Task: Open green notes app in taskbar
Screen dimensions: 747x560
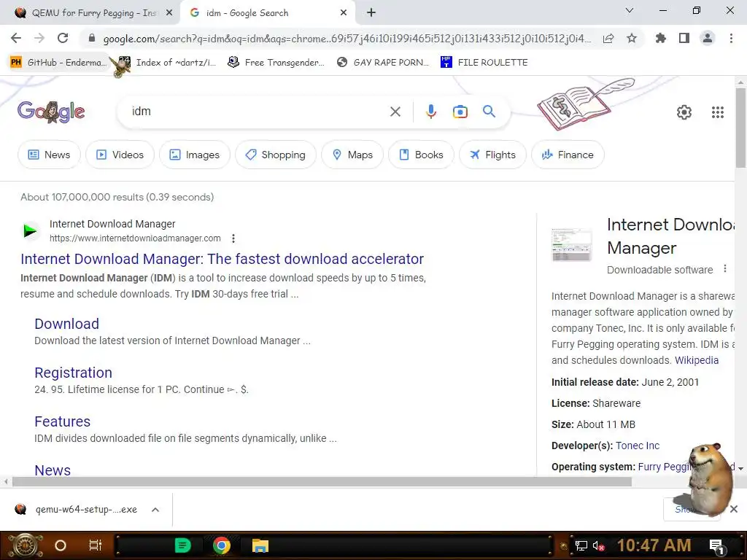Action: [x=183, y=545]
